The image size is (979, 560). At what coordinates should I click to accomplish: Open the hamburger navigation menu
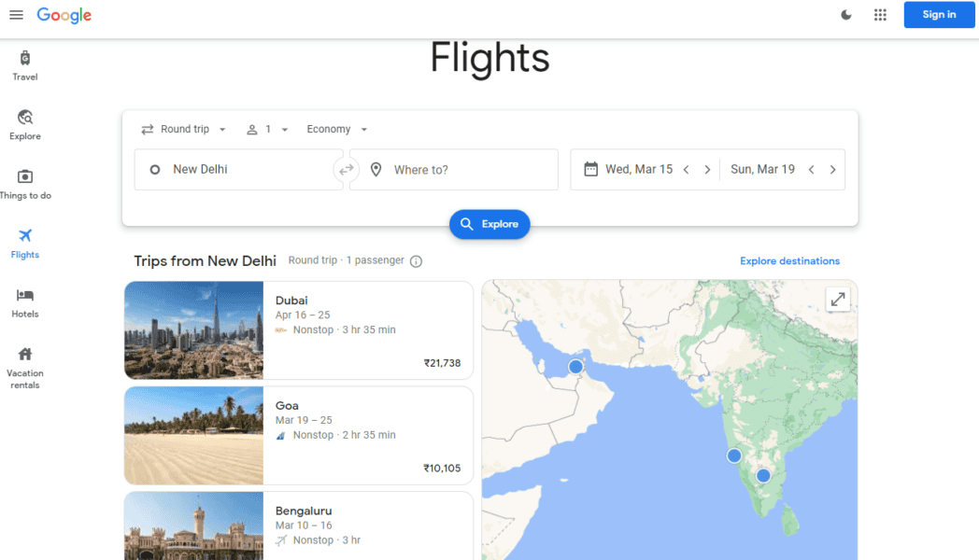(x=16, y=15)
